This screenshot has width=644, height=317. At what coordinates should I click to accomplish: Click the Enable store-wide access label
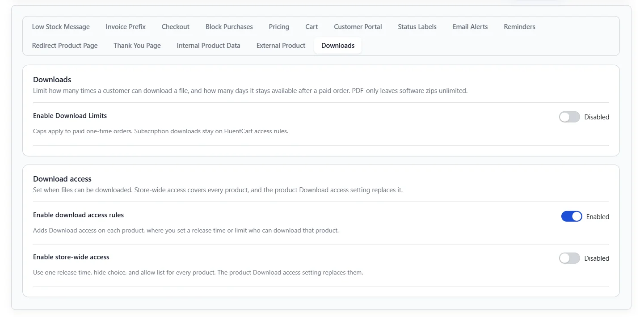[71, 257]
